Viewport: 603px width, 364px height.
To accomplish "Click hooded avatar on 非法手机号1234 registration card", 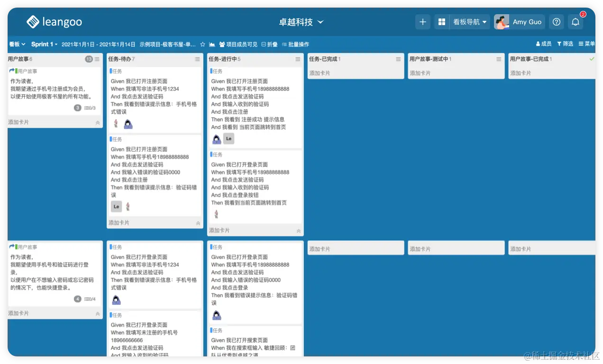I will 128,124.
